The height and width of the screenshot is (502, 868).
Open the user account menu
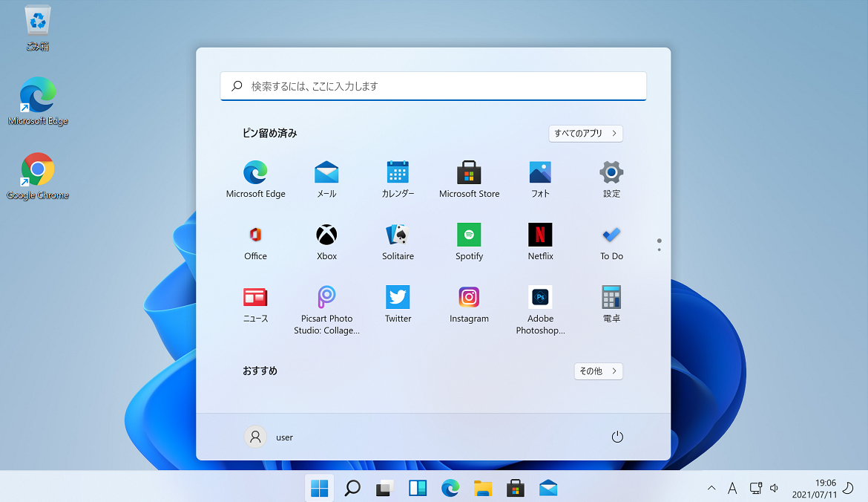tap(269, 437)
